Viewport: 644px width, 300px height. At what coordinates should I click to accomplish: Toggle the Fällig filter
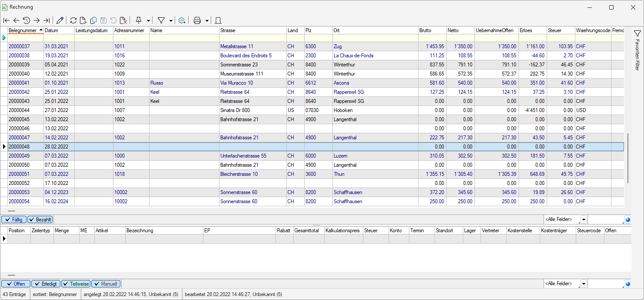(x=14, y=220)
